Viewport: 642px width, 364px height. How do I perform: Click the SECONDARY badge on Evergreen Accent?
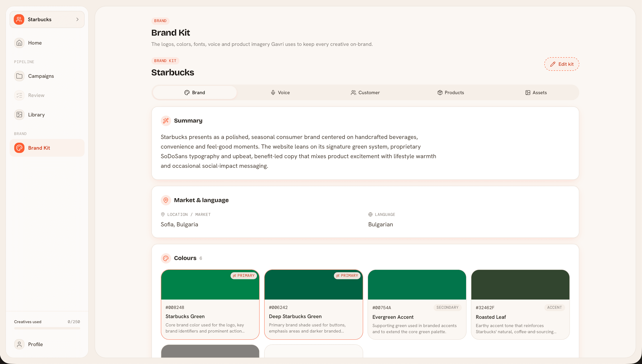coord(447,307)
